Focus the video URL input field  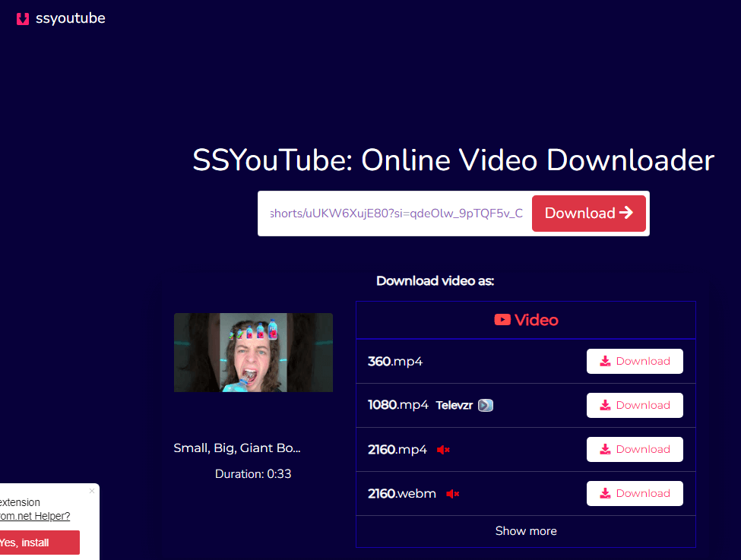coord(395,214)
